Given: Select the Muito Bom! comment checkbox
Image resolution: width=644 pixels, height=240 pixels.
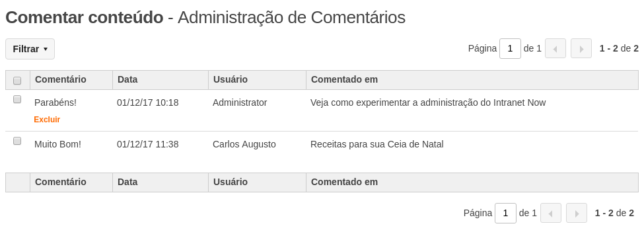Looking at the screenshot, I should [17, 141].
